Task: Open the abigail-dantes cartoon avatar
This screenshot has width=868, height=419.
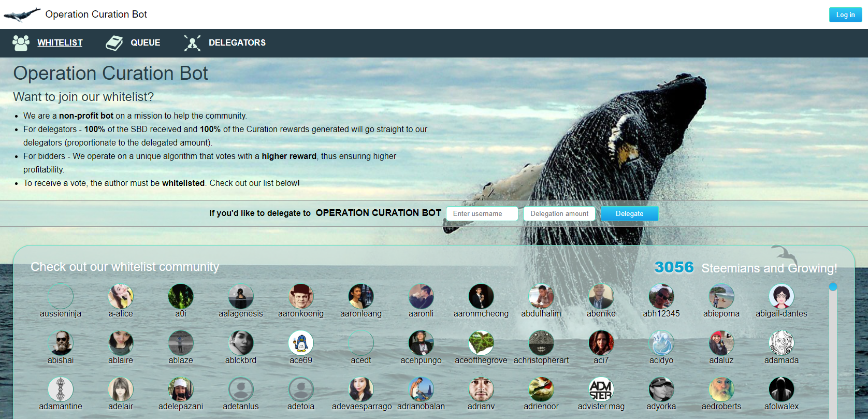Action: pos(782,296)
